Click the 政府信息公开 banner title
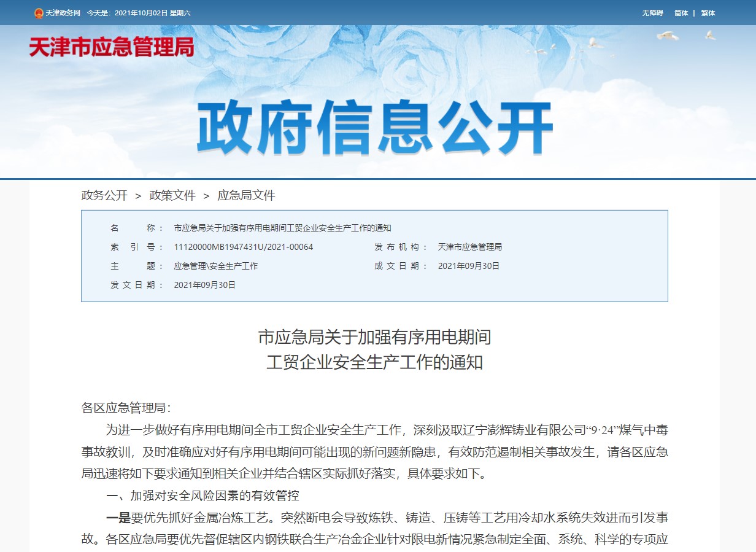Screen dimensions: 756x552 point(375,129)
